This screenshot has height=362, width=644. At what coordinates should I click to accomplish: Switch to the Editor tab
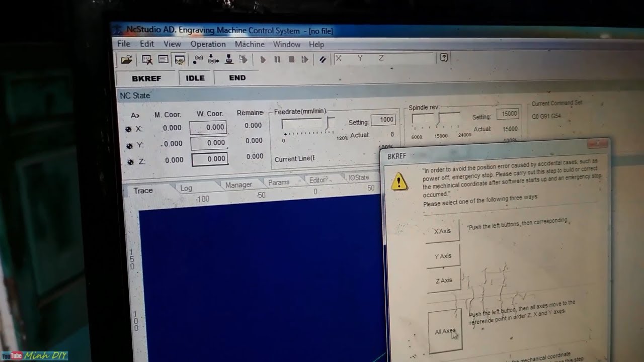coord(318,180)
